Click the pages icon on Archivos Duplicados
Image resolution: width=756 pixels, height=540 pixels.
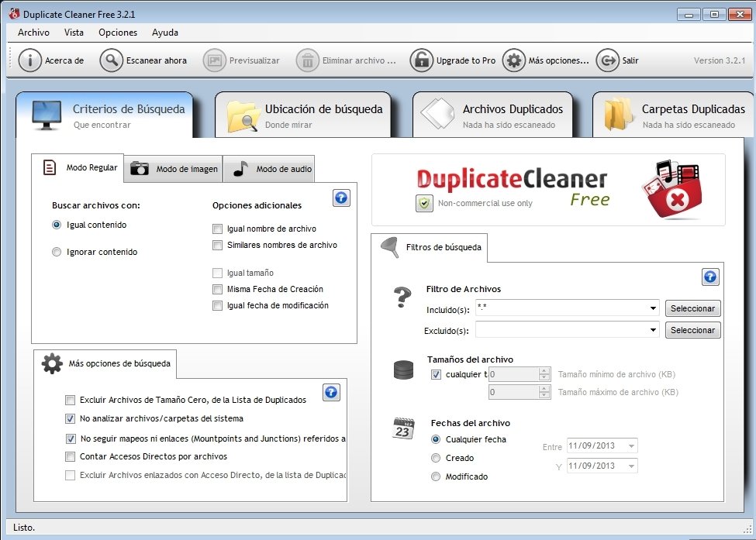[437, 114]
